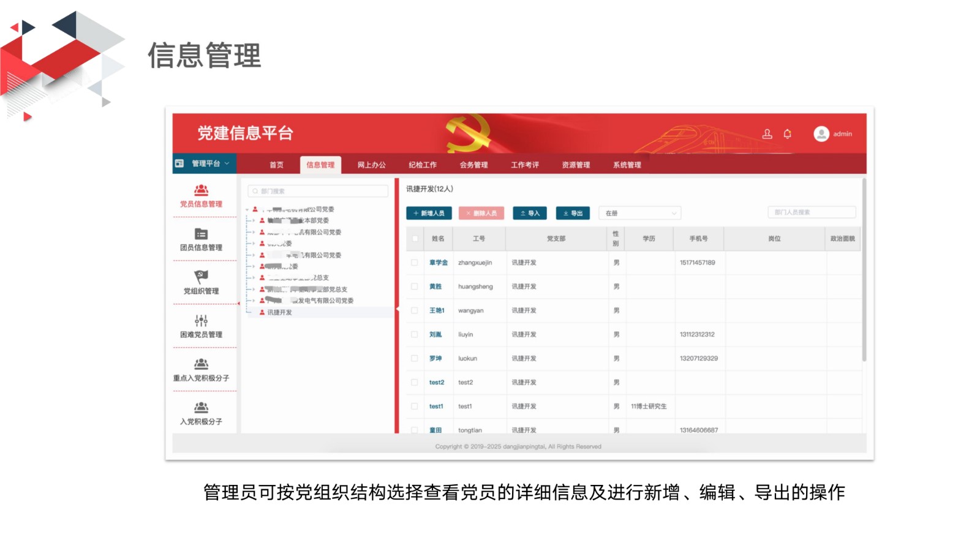Check the box for liuyin row
The image size is (980, 551).
(415, 334)
